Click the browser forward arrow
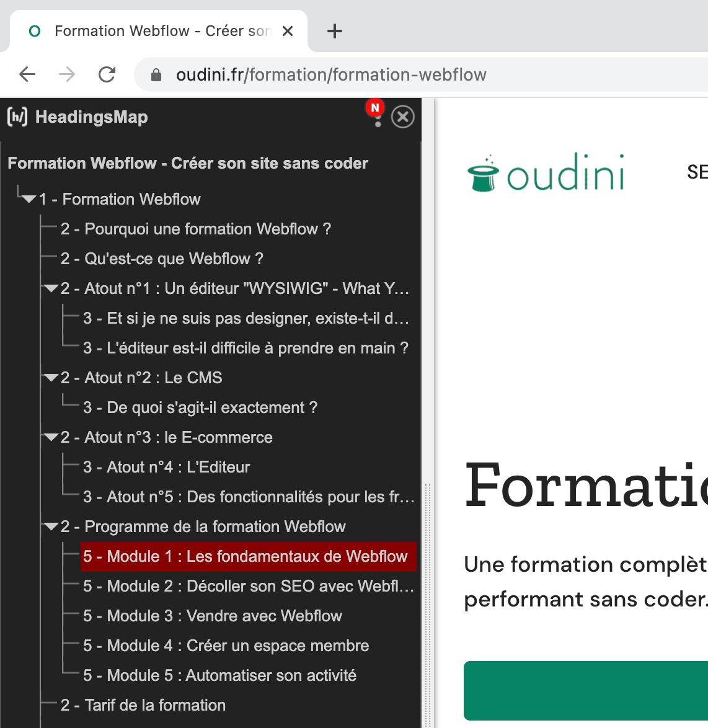The image size is (708, 728). [x=67, y=74]
